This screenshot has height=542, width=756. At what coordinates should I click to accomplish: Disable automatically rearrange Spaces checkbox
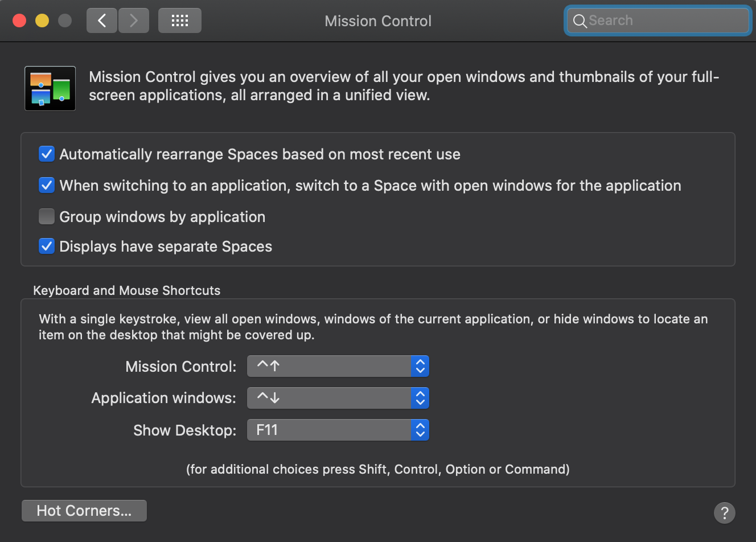coord(47,154)
